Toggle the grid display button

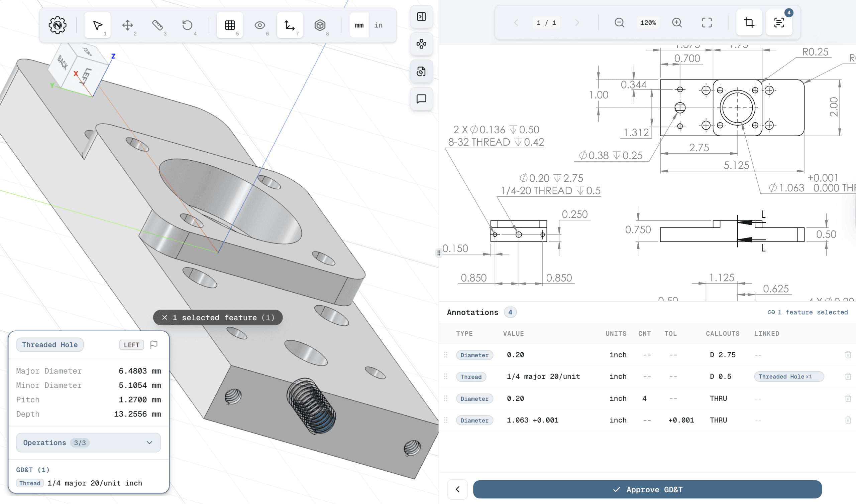tap(230, 25)
